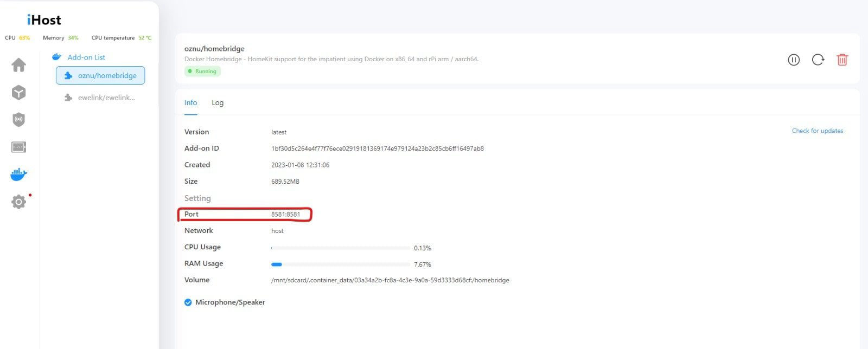Select the Docker whale icon in sidebar
This screenshot has width=868, height=349.
tap(18, 174)
